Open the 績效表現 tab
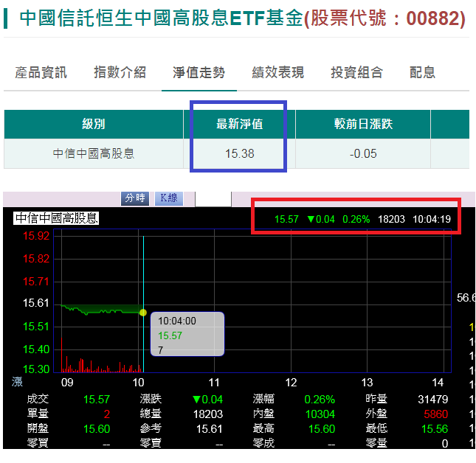 click(277, 72)
